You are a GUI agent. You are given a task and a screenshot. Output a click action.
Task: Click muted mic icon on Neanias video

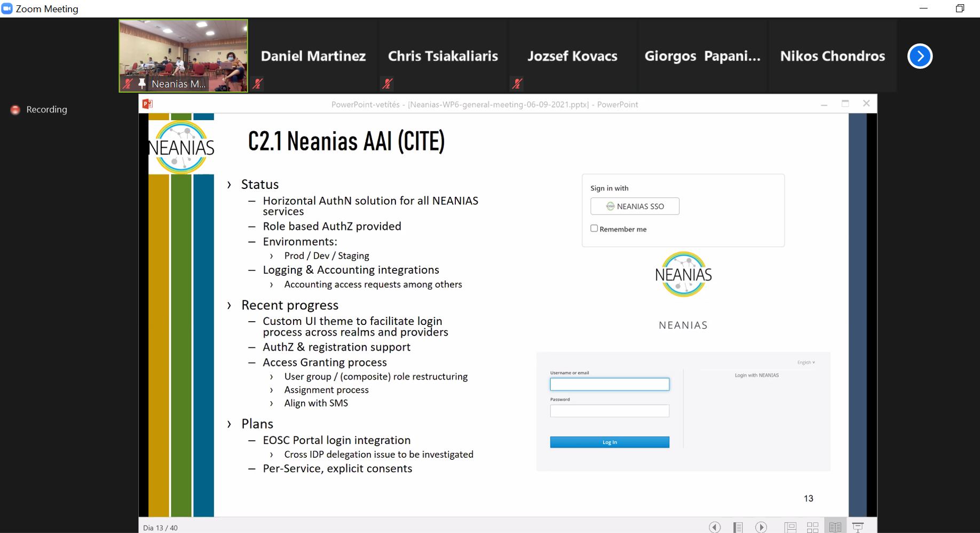coord(128,84)
